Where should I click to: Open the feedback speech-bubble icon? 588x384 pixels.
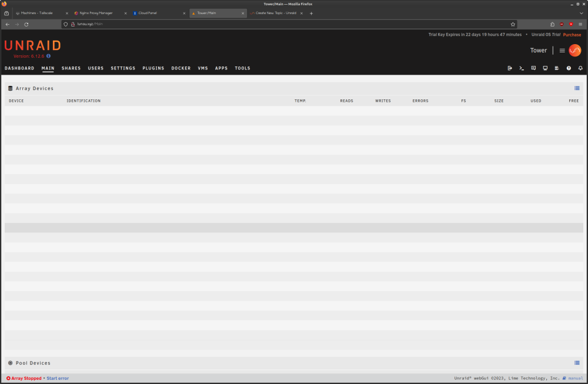click(533, 68)
